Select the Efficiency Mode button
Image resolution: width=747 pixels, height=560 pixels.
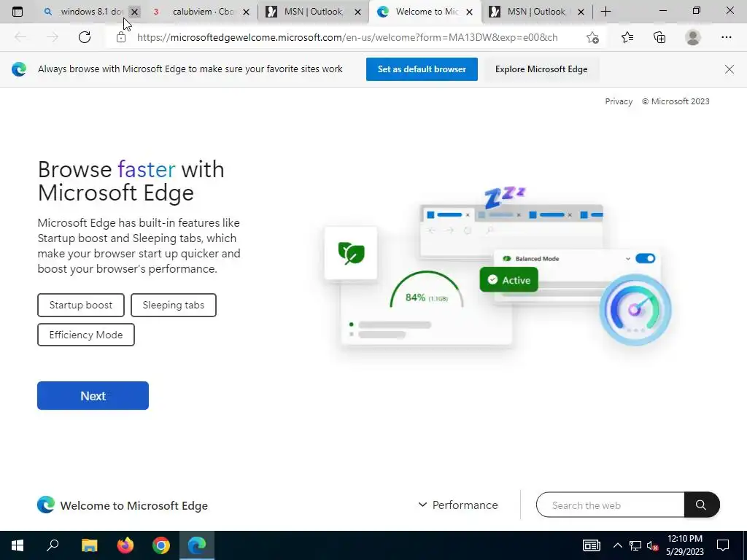pos(86,335)
